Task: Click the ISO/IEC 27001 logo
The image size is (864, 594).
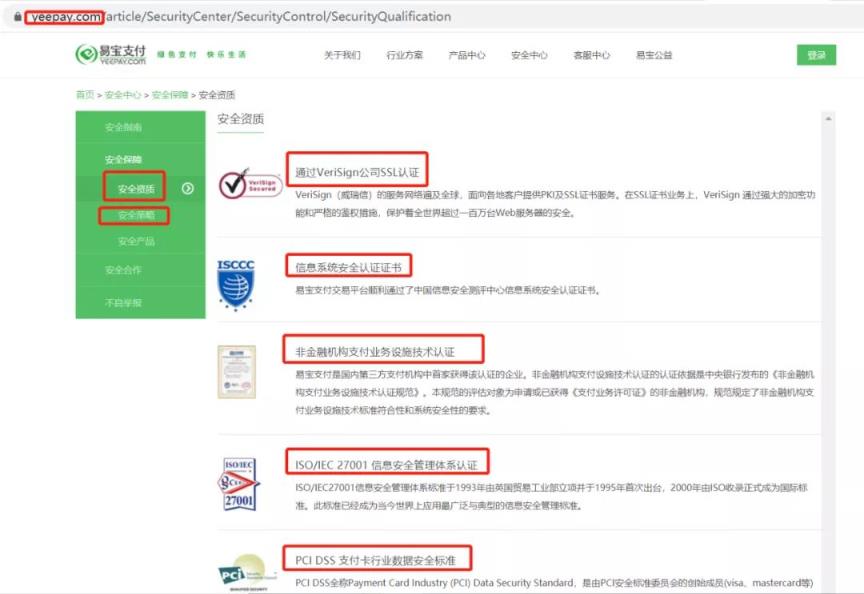Action: [239, 484]
